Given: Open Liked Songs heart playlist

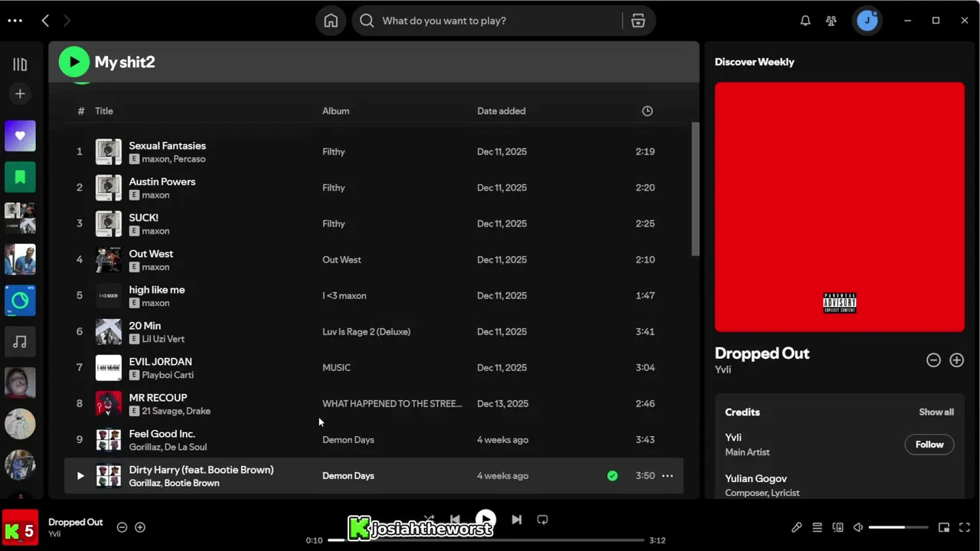Looking at the screenshot, I should coord(20,135).
